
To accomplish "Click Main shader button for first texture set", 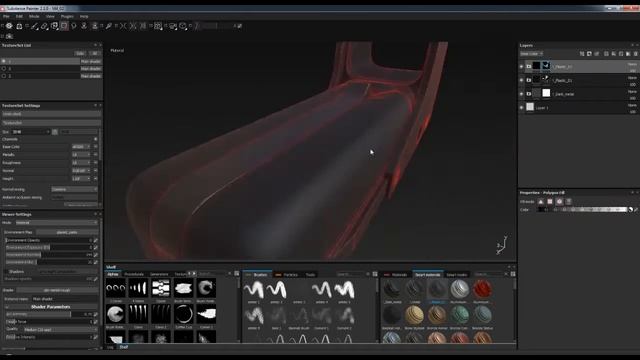I will (x=91, y=62).
